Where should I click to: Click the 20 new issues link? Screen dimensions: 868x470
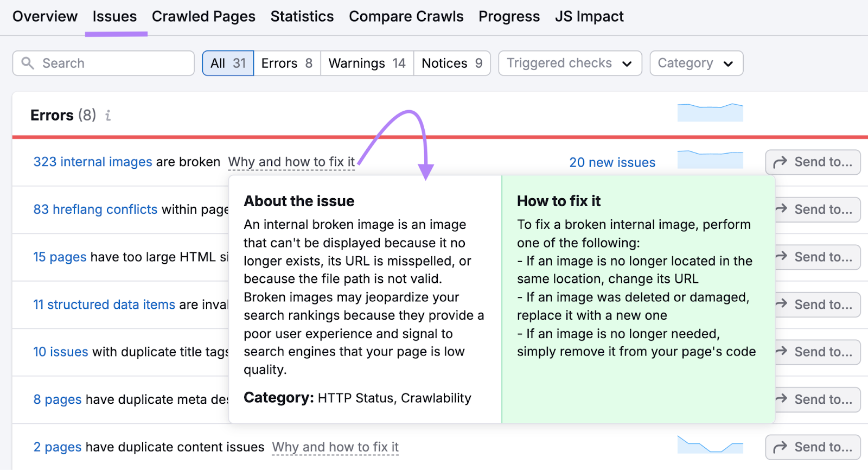pos(612,163)
